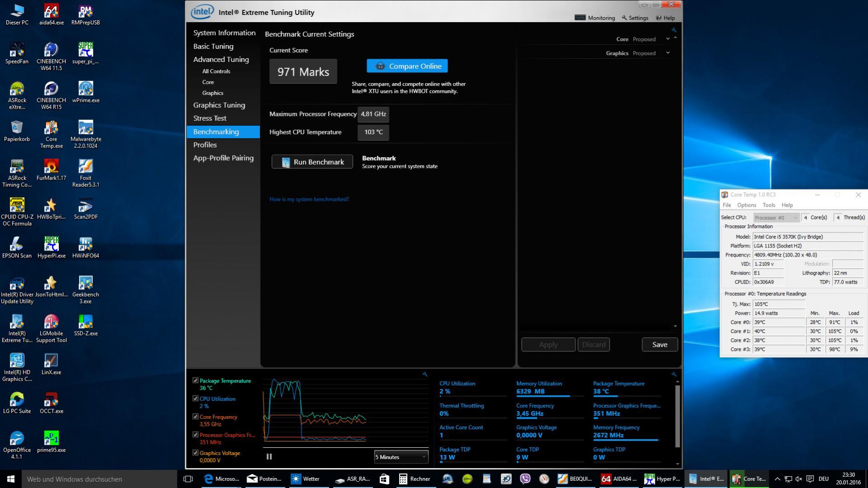Open the aida64.exe desktop shortcut
This screenshot has height=488, width=868.
[51, 14]
